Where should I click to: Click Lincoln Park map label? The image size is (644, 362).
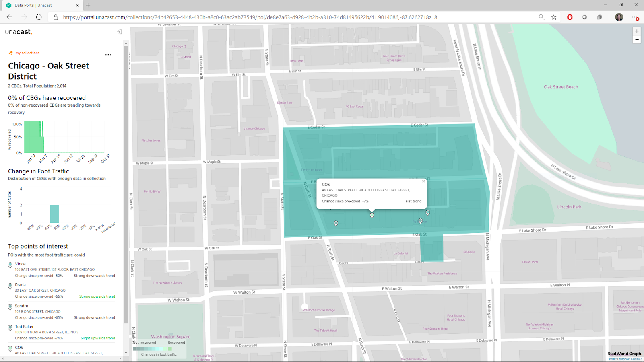[x=569, y=207]
